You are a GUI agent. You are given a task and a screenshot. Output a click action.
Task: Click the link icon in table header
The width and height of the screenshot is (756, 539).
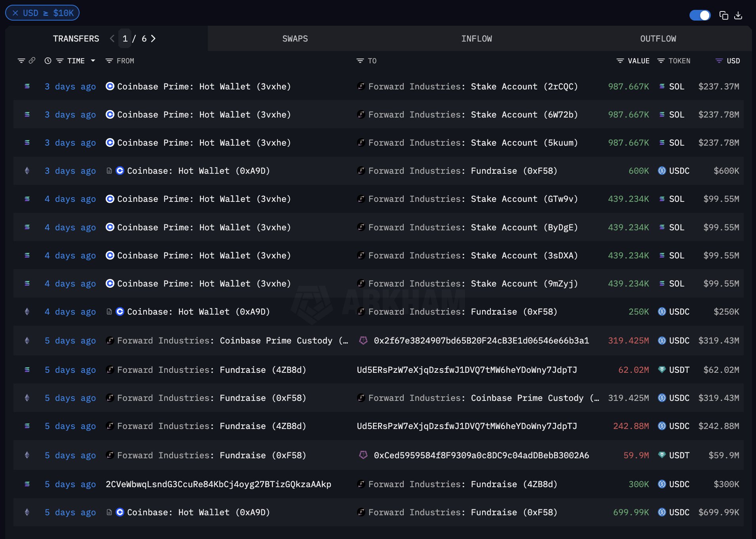click(x=32, y=61)
